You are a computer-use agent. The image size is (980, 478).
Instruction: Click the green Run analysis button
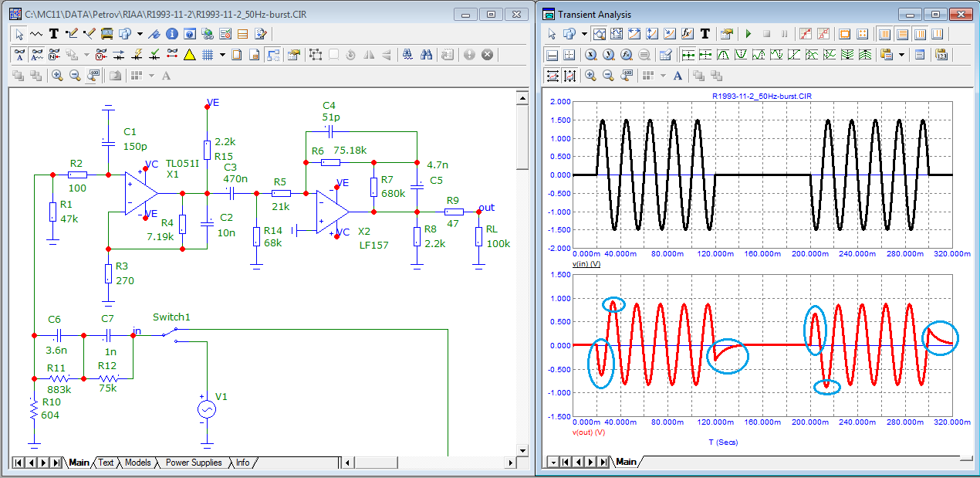point(748,34)
